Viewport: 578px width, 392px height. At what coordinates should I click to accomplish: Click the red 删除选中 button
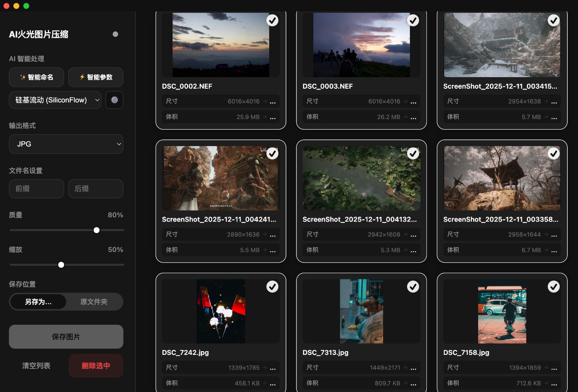pos(96,366)
